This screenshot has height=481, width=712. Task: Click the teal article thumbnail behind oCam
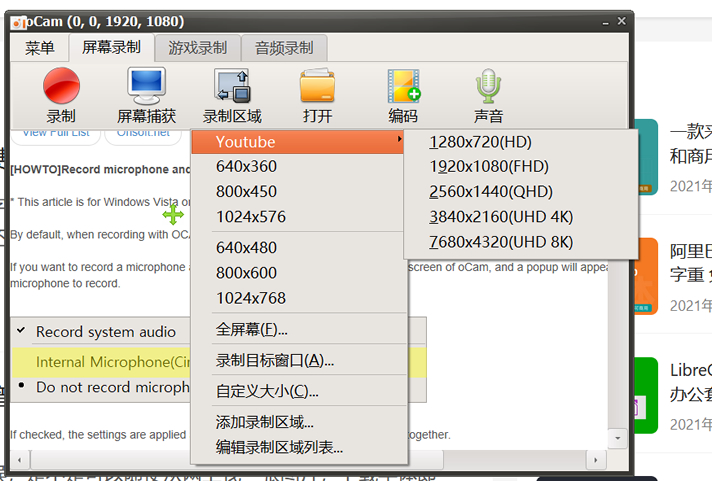[647, 157]
